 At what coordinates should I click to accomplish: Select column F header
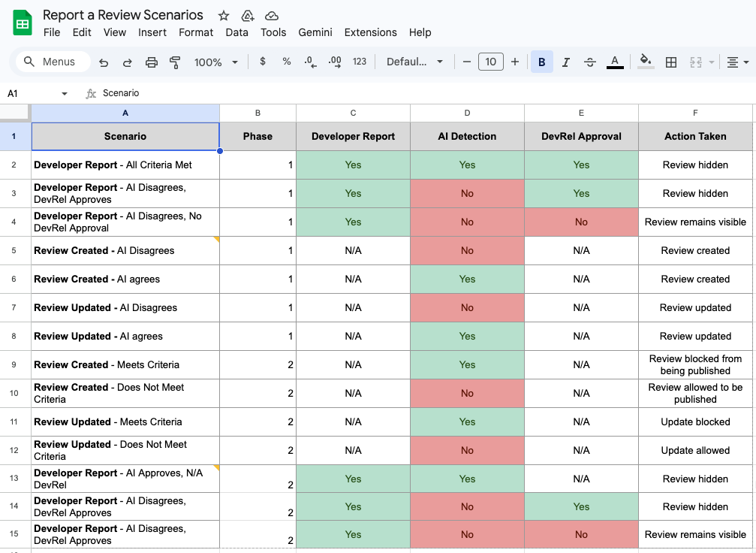pos(695,113)
